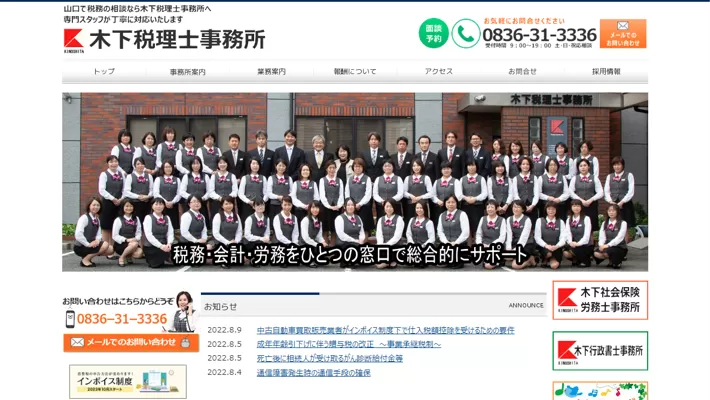Click the 木下税理士事務所 logo in header
Screen dimensions: 710x400
coord(165,39)
